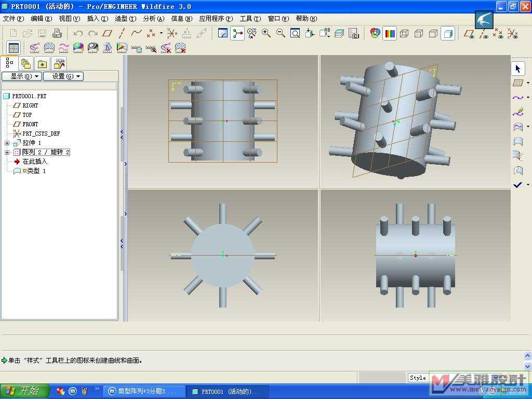
Task: Click the zoom out magnifier icon
Action: click(x=281, y=34)
